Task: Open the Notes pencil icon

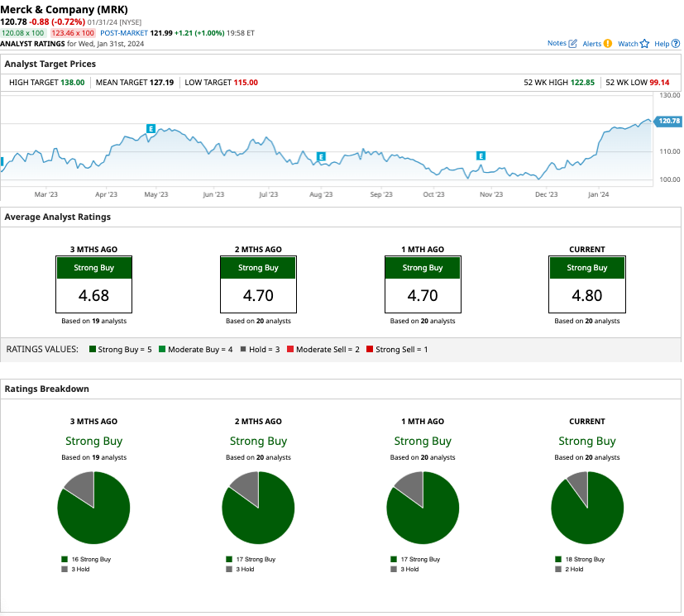Action: click(573, 44)
